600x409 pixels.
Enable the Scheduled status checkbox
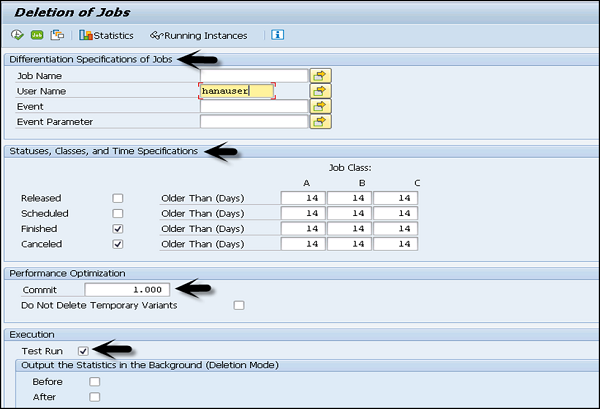coord(118,213)
